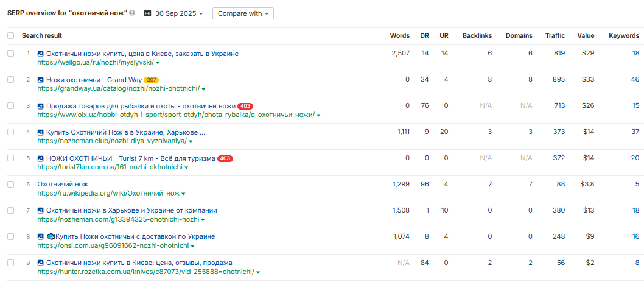Click backlinks count 6 for wellgo.ua
The height and width of the screenshot is (282, 644).
(489, 53)
